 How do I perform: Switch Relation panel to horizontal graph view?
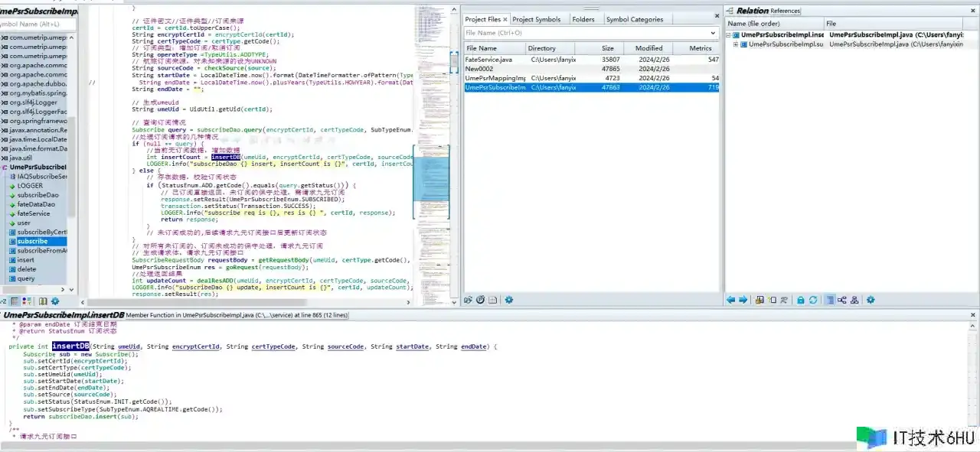(842, 301)
